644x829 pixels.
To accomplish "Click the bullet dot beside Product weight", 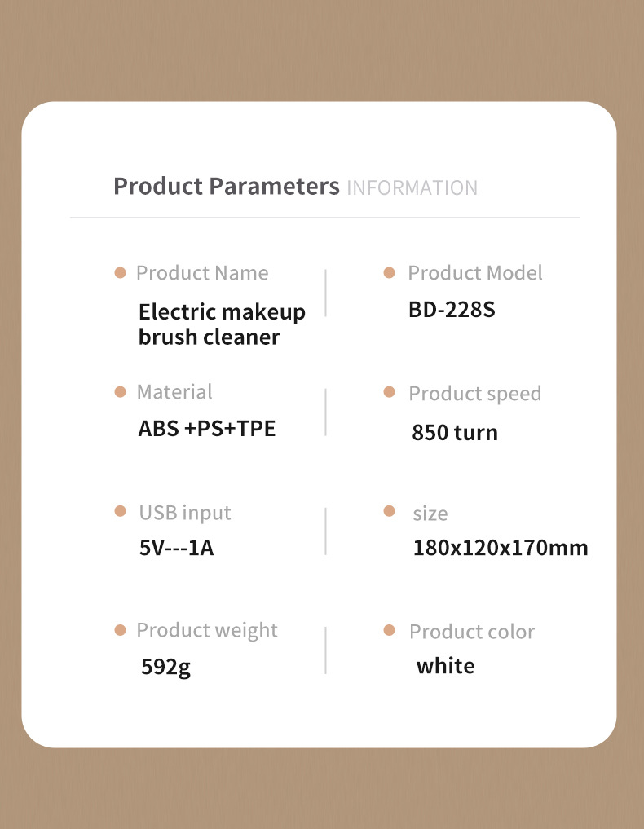I will pyautogui.click(x=120, y=630).
